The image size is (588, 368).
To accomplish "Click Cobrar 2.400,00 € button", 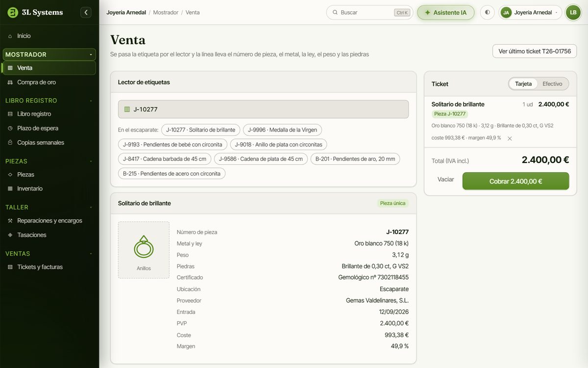I will (x=516, y=181).
